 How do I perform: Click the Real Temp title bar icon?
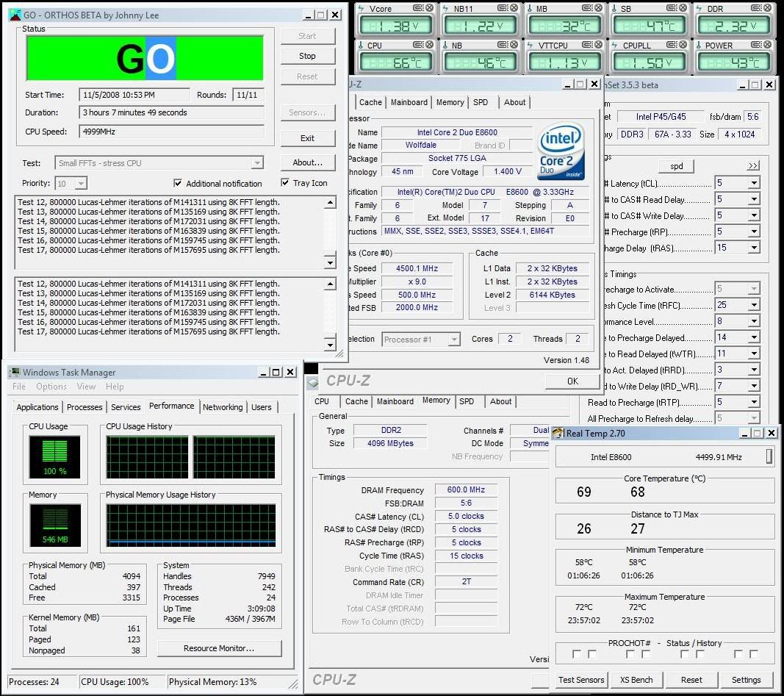(558, 434)
